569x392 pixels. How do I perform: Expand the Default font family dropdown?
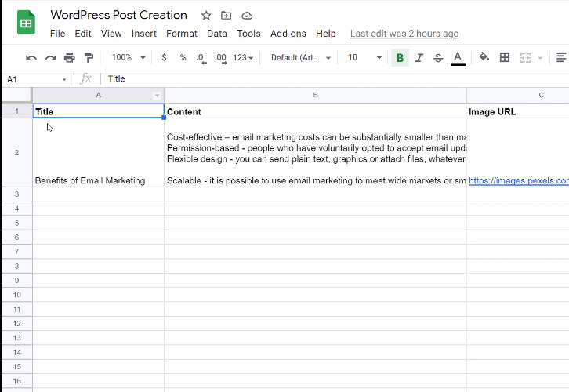301,58
